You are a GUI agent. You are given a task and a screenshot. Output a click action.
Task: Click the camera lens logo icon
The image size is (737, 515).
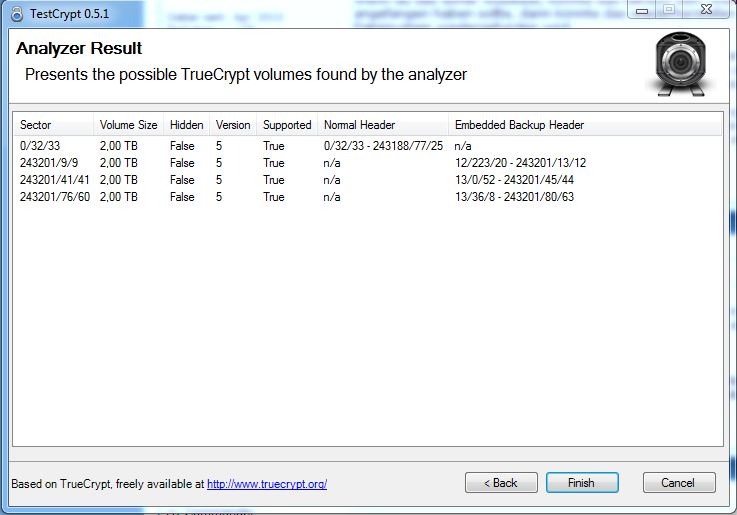click(x=680, y=64)
